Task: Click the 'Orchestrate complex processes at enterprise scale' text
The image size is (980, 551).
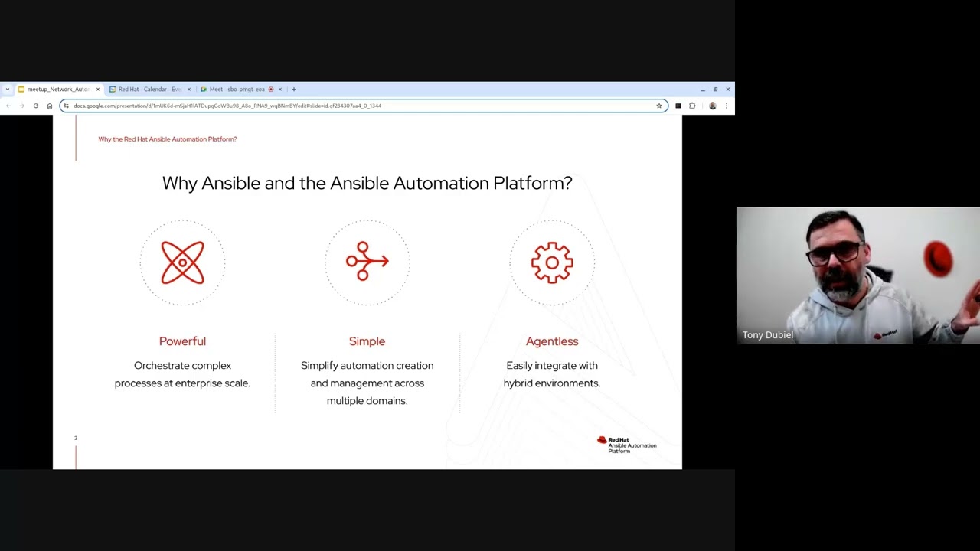Action: 182,374
